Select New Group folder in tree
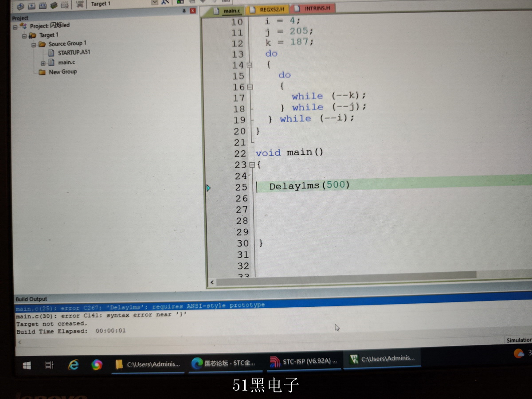The height and width of the screenshot is (399, 532). tap(63, 72)
